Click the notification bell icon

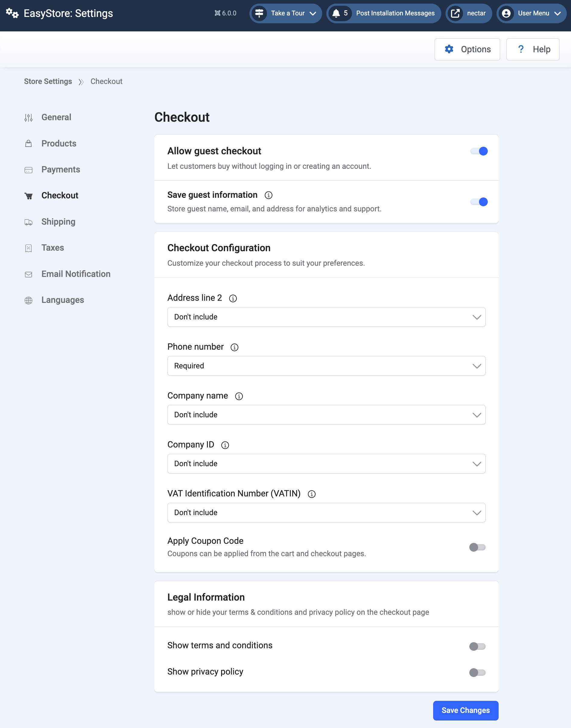tap(336, 13)
